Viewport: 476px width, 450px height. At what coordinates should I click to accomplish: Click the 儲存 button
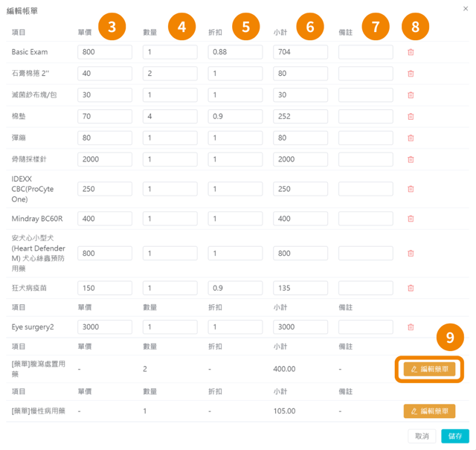[455, 436]
